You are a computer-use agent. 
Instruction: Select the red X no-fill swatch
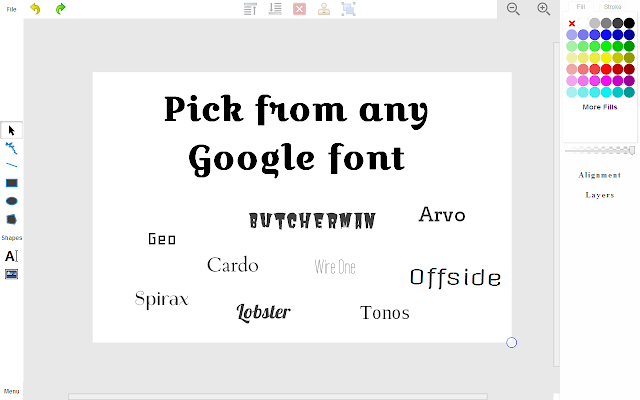(x=572, y=23)
